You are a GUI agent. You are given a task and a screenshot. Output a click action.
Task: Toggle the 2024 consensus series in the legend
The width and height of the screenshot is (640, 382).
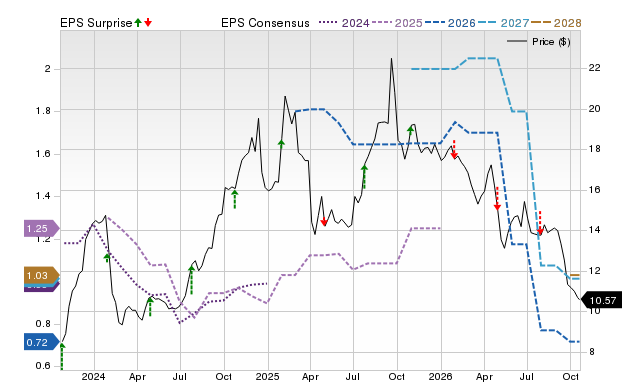point(344,23)
